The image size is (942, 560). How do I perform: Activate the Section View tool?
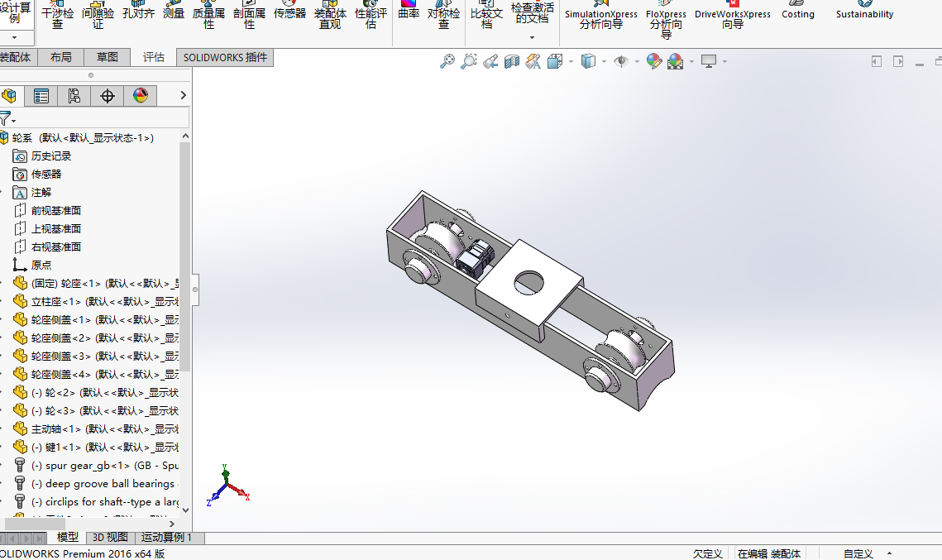click(x=512, y=61)
